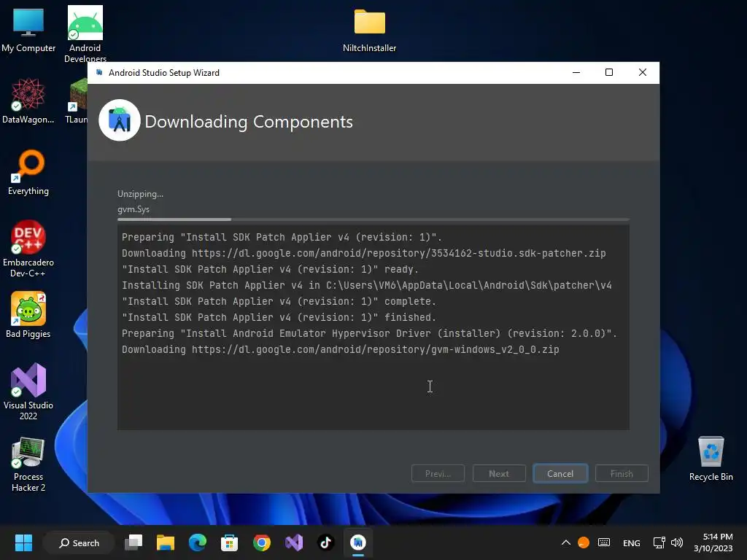Click the 'Downloading Components' heading
This screenshot has height=560, width=747.
pos(249,122)
